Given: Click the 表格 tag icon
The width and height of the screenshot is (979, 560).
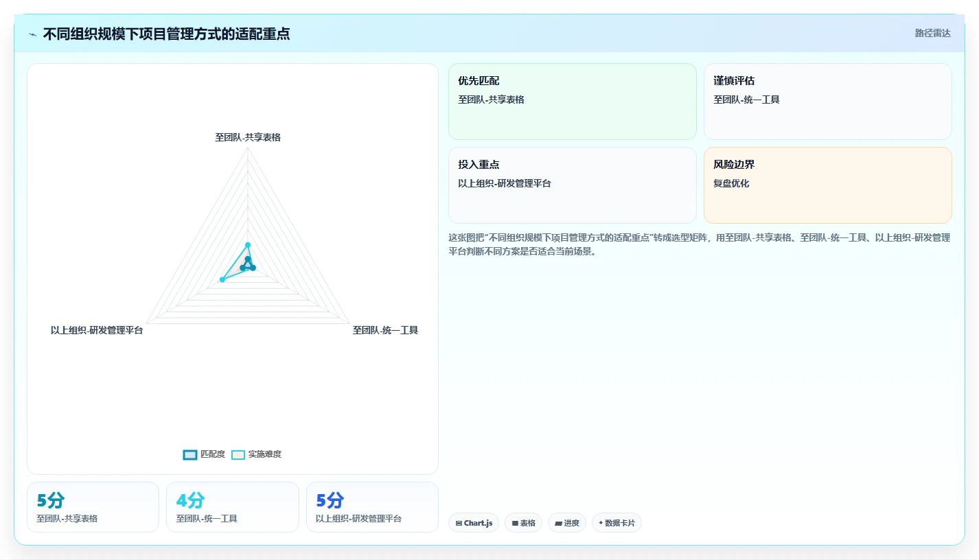Looking at the screenshot, I should coord(515,523).
